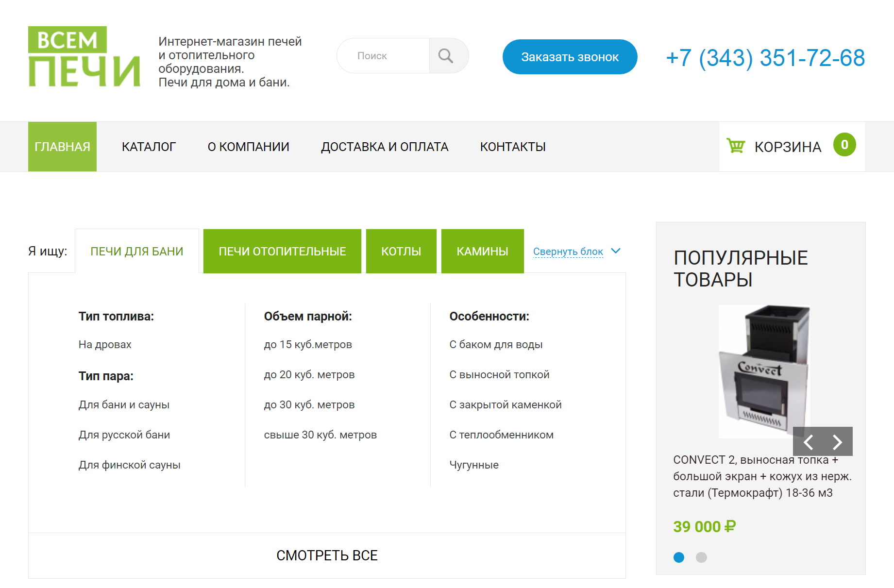Screen dimensions: 894x588
Task: Choose Для русской бани filter
Action: pos(124,435)
